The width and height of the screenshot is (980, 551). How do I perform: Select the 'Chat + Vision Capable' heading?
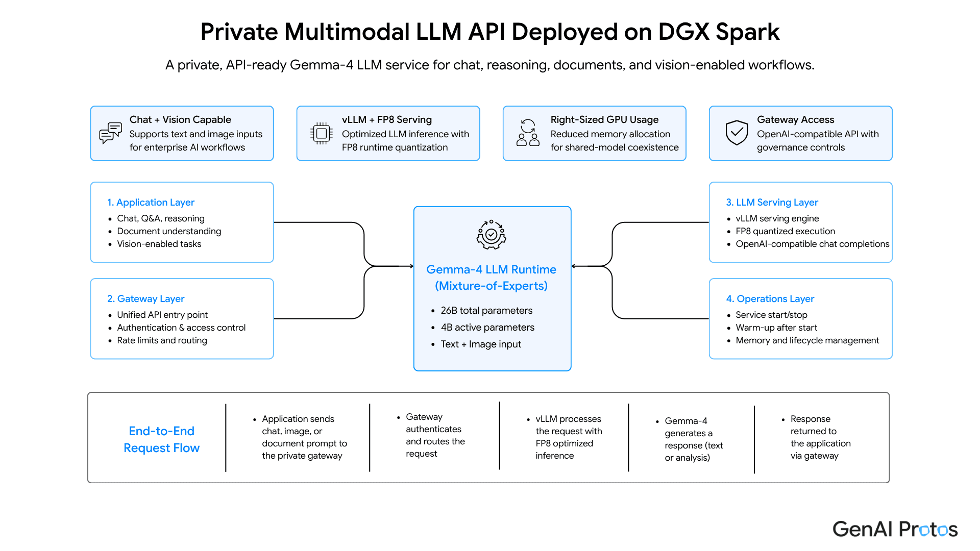pyautogui.click(x=180, y=119)
